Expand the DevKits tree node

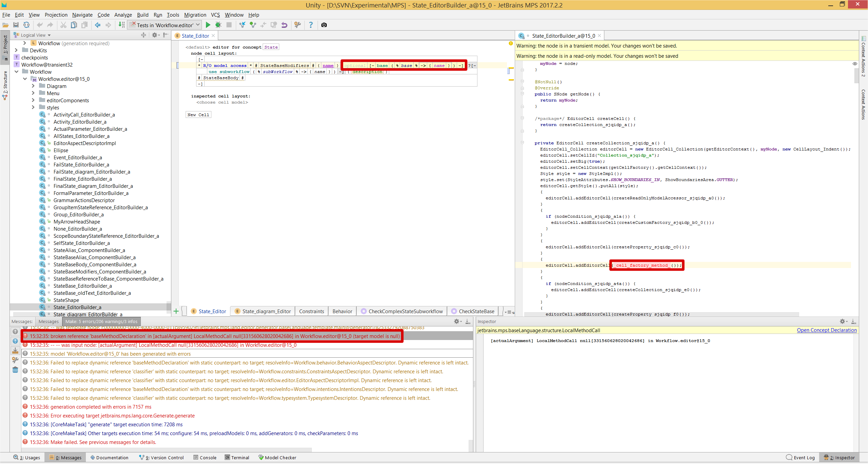pyautogui.click(x=16, y=50)
